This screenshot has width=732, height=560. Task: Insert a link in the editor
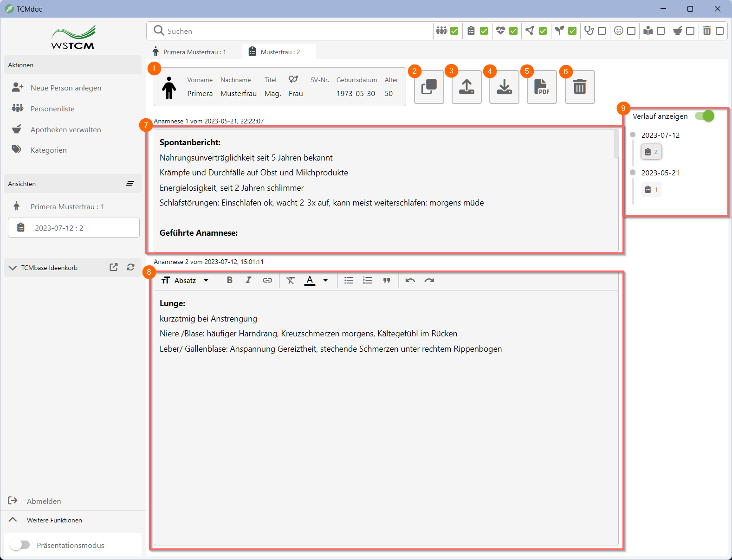267,280
